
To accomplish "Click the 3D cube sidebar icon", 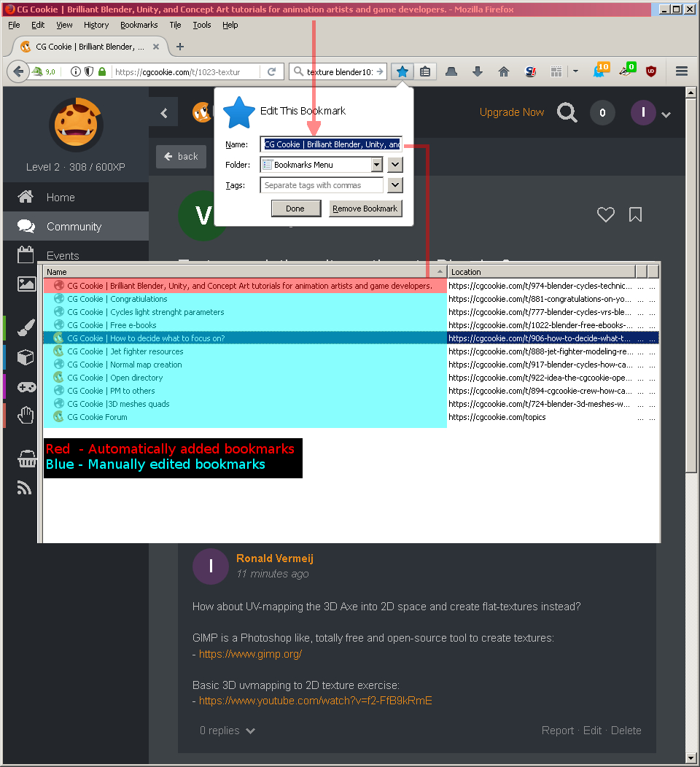I will click(26, 357).
